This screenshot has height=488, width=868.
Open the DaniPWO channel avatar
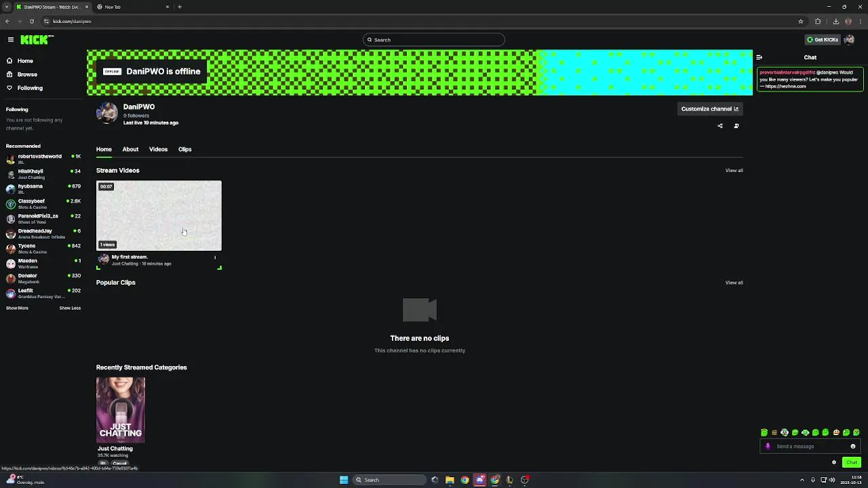tap(106, 113)
